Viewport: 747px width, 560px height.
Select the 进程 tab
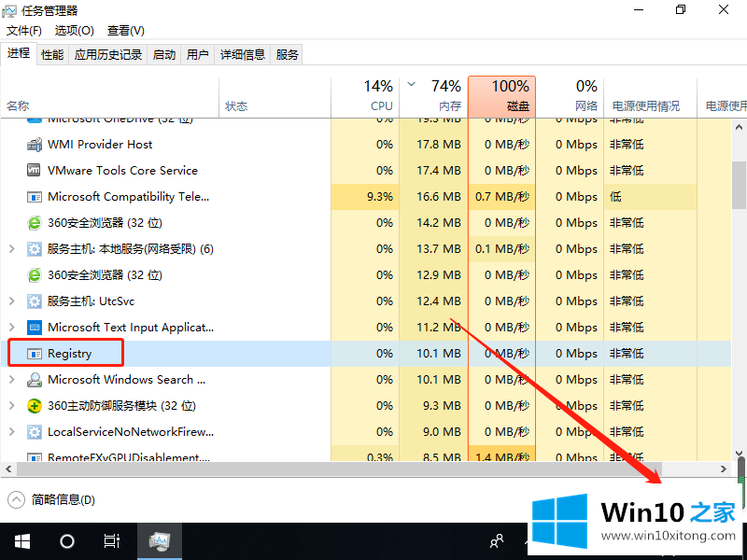pos(19,53)
